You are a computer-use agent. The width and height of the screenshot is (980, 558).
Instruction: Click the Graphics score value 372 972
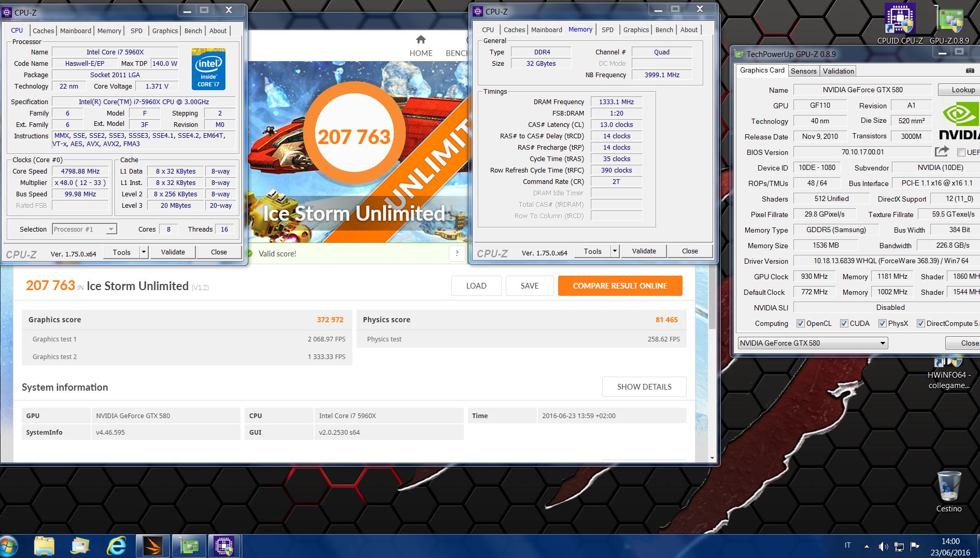[330, 320]
